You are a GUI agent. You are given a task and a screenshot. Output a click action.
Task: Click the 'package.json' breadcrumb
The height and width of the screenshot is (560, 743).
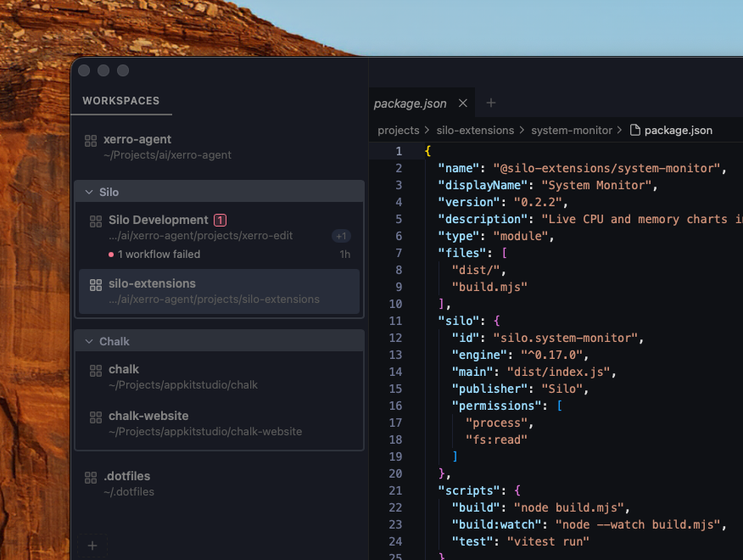[x=678, y=131]
